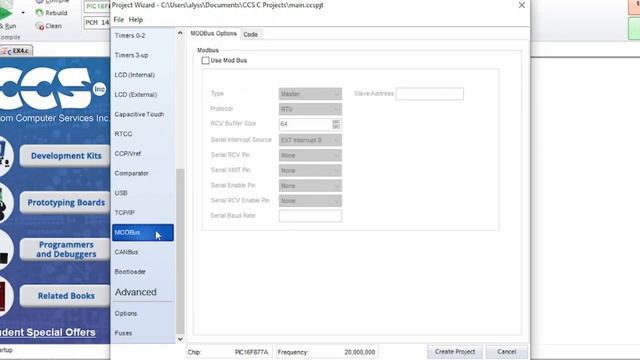Open the Serial RCV Enable Pin dropdown

[310, 201]
